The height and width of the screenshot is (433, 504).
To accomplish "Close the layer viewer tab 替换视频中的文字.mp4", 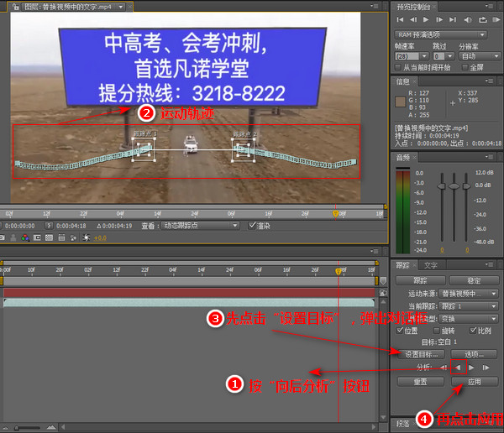I will (x=130, y=7).
